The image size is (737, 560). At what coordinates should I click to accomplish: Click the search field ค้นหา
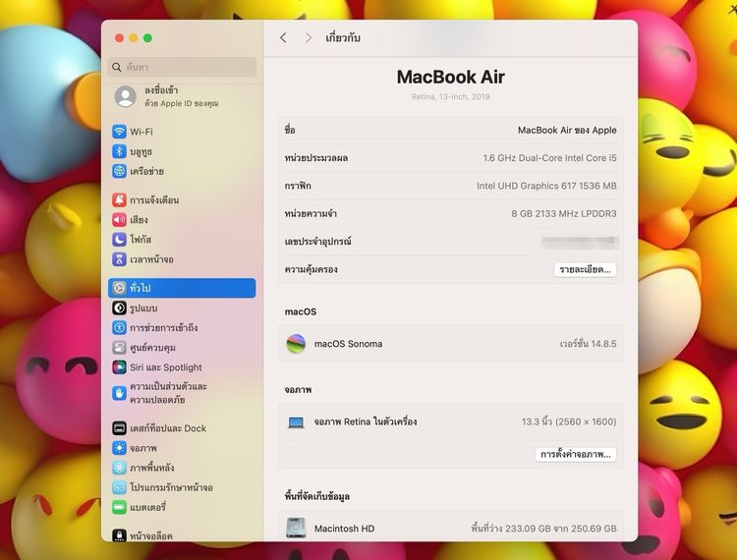(x=182, y=67)
